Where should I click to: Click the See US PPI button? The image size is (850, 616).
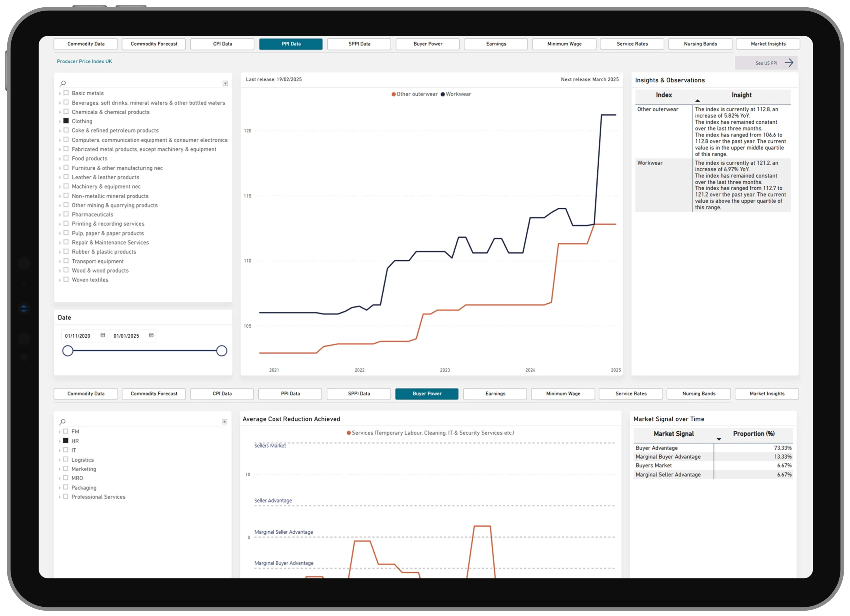pyautogui.click(x=766, y=63)
